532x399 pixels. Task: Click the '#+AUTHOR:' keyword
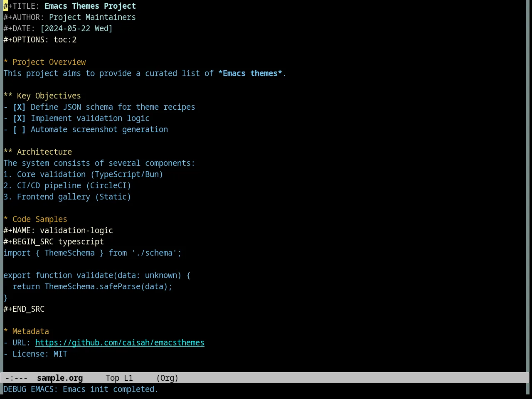(24, 17)
